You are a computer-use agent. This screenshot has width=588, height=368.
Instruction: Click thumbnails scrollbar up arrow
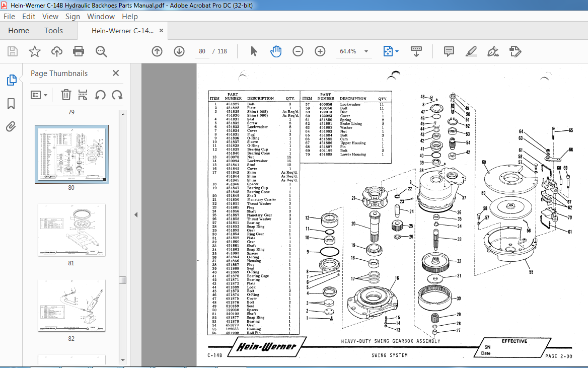123,114
